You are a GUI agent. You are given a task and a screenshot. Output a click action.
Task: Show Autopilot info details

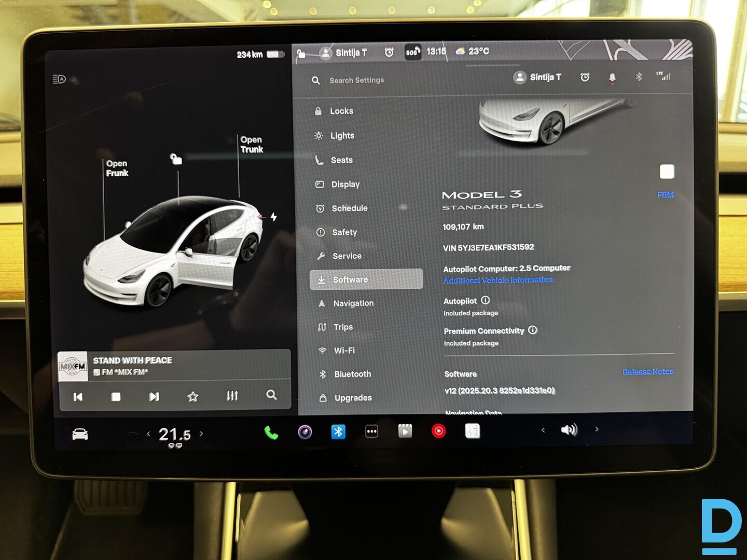coord(486,300)
